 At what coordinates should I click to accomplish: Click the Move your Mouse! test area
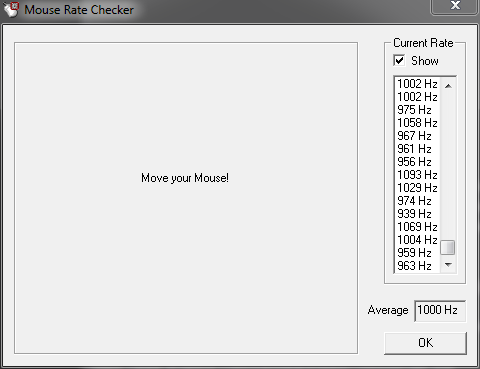186,198
